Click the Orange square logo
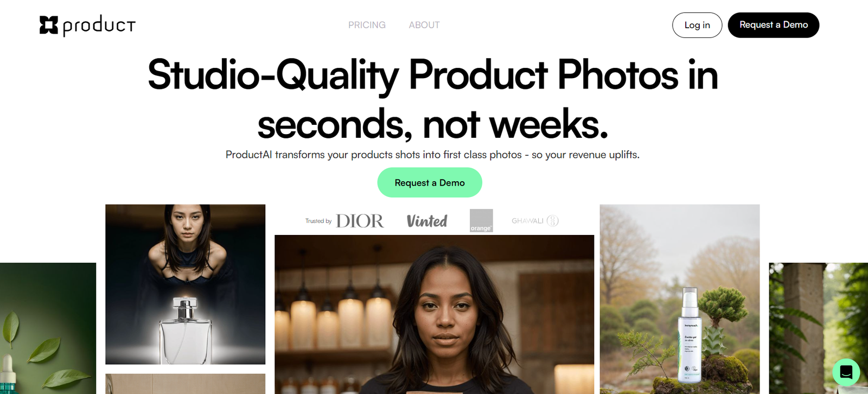The image size is (868, 394). click(481, 221)
